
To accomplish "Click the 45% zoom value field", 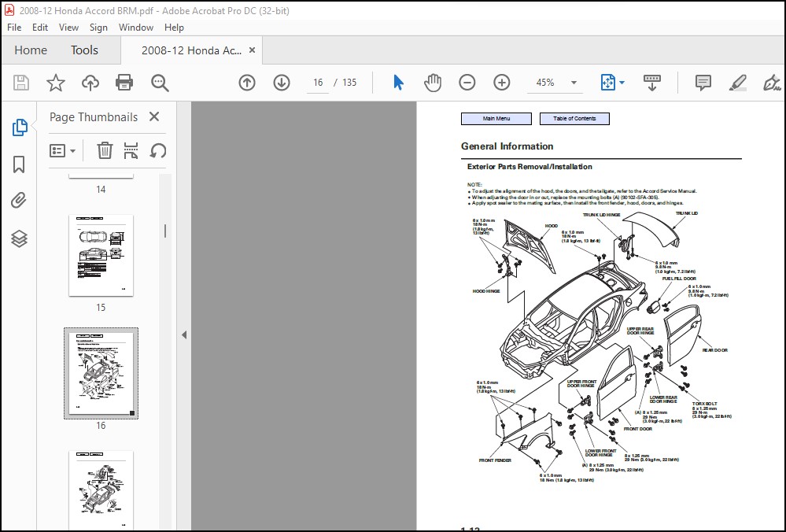I will [x=545, y=83].
